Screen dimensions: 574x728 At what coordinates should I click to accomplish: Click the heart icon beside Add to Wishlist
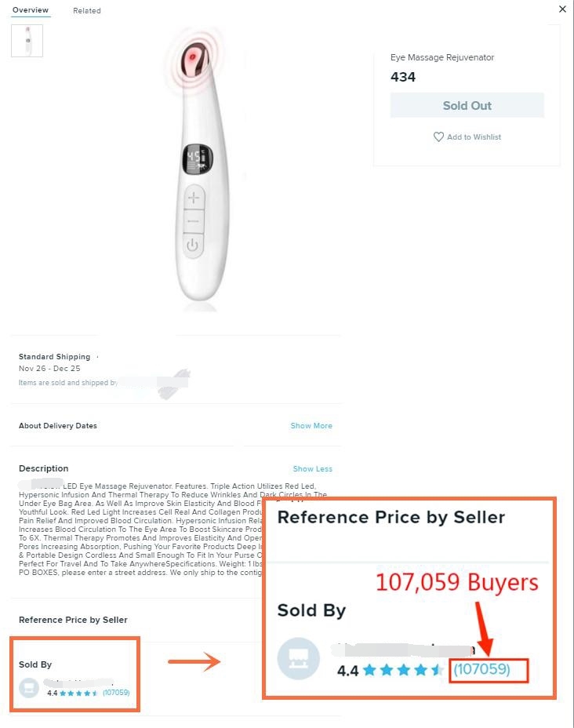(x=438, y=137)
